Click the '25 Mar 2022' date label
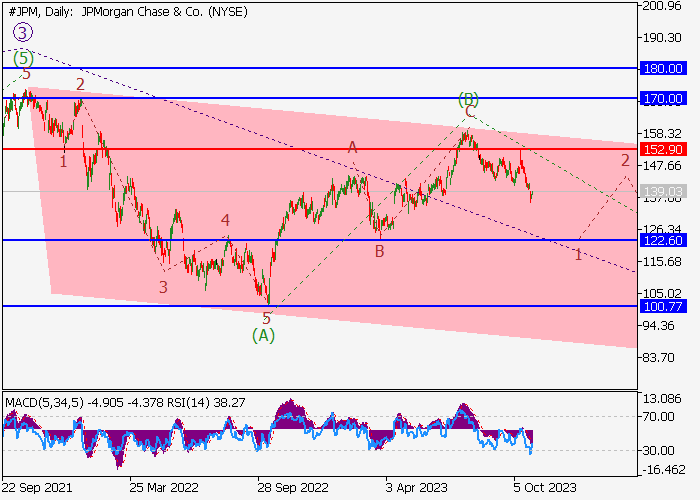Screen dimensions: 700x500 [x=164, y=488]
